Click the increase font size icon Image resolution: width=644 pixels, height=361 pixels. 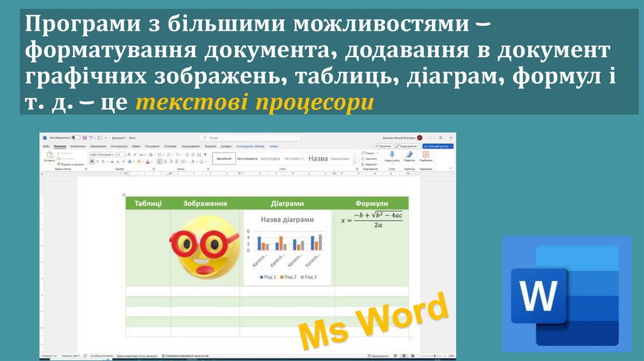point(129,155)
